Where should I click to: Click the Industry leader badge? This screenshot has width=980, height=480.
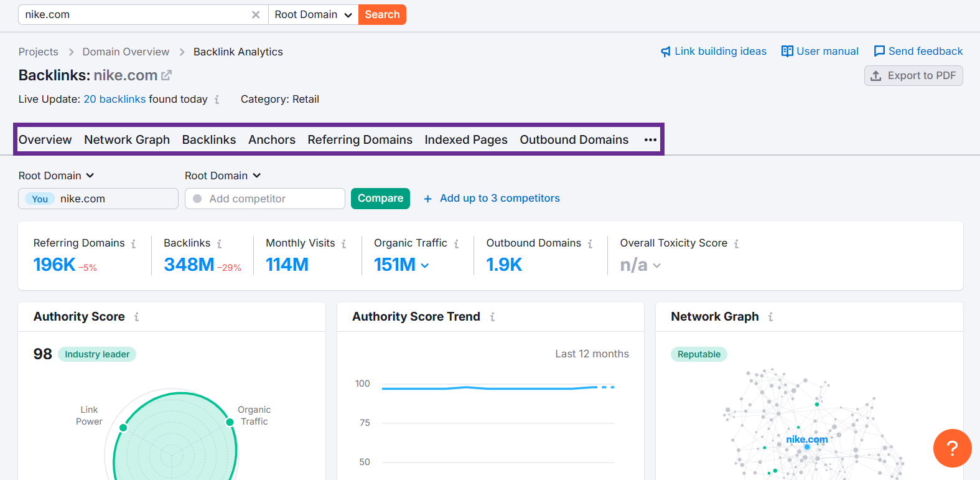pos(97,354)
